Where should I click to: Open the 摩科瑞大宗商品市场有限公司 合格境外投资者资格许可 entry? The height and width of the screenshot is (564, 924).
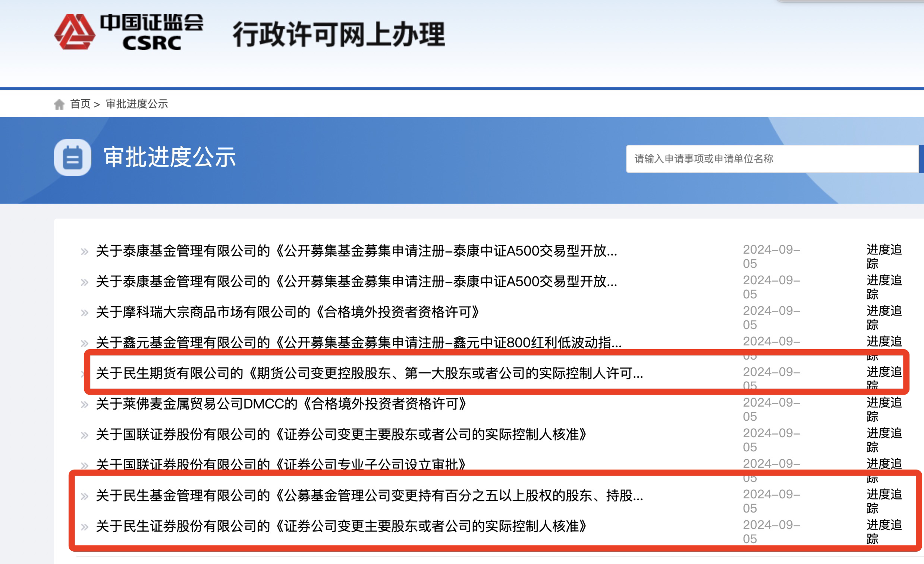pyautogui.click(x=287, y=312)
